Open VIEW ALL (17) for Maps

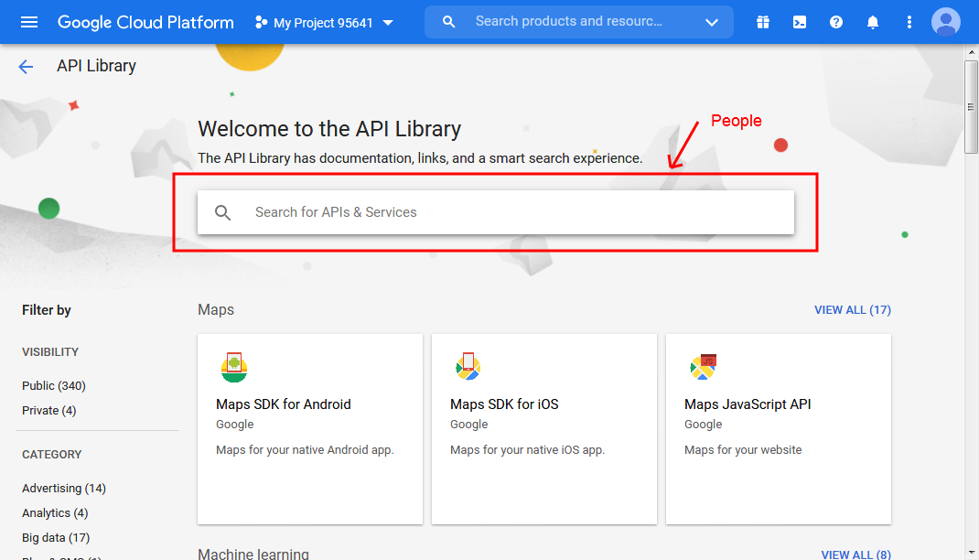click(852, 309)
